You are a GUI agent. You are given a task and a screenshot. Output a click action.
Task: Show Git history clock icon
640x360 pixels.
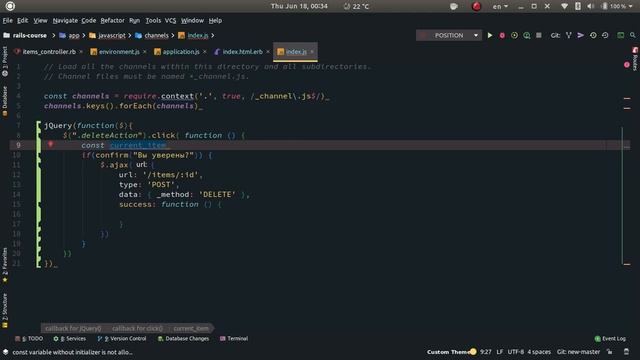593,36
